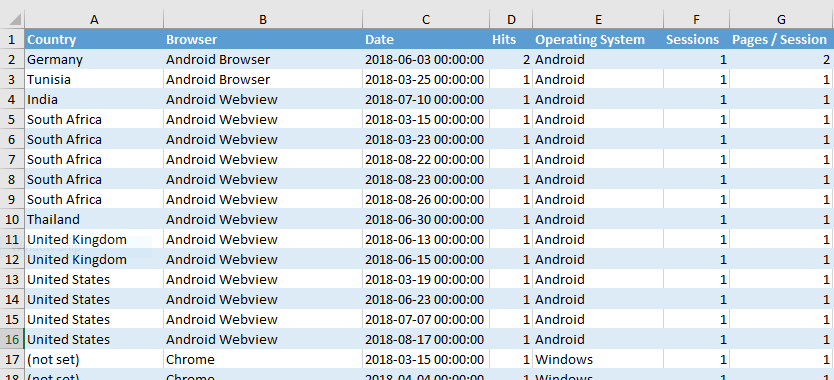Select United Kingdom cell in row 11
Screen dimensions: 834x380
(x=94, y=239)
